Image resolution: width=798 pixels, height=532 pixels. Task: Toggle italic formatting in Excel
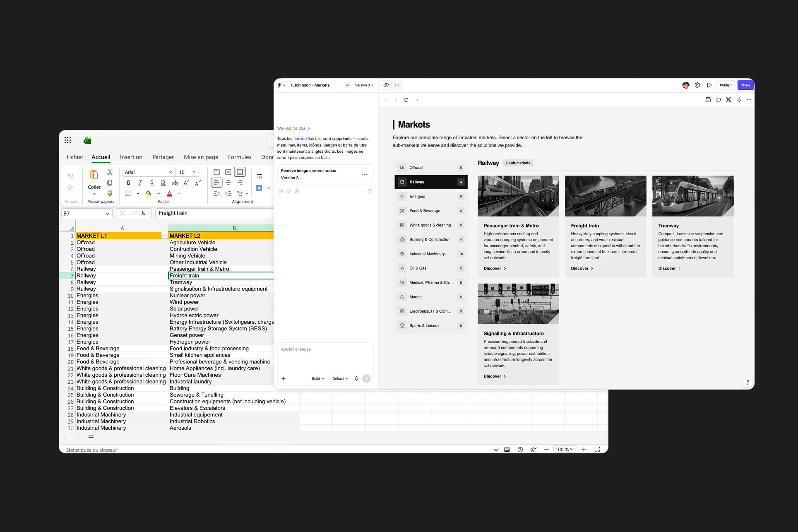tap(140, 183)
